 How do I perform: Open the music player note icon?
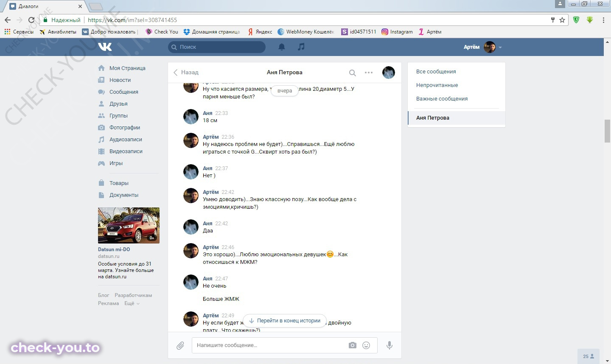click(x=301, y=47)
